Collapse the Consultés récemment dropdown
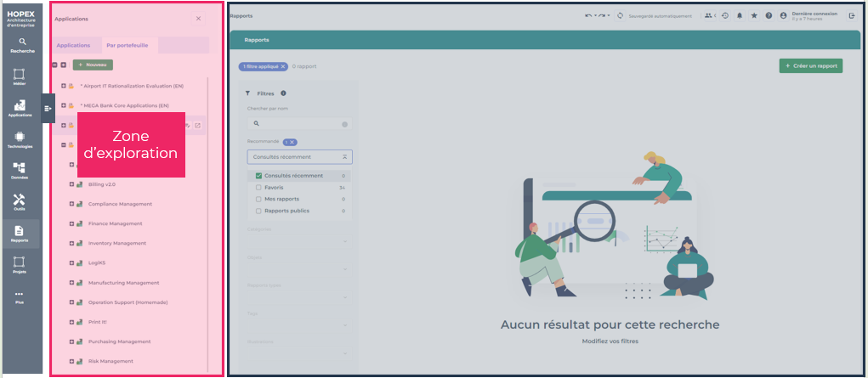 344,157
